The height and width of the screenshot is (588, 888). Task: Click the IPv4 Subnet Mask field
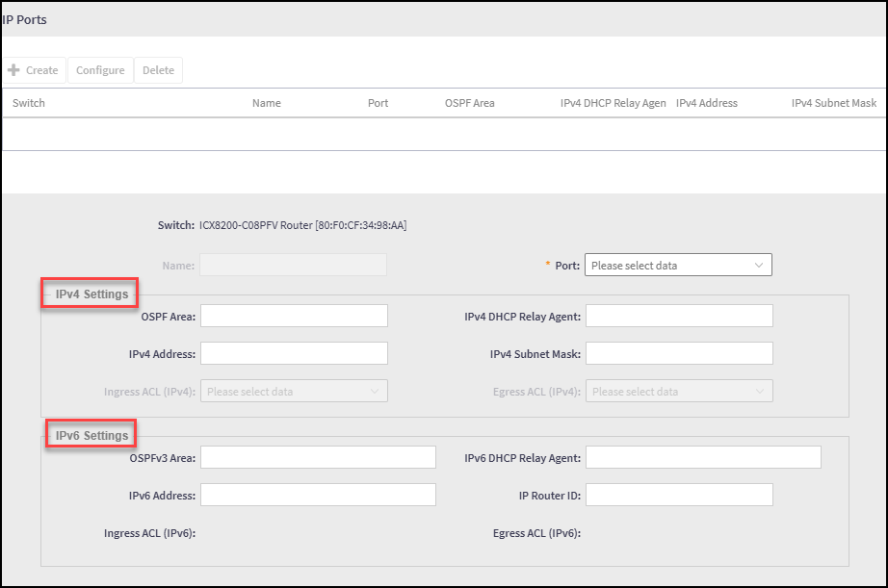(x=679, y=353)
